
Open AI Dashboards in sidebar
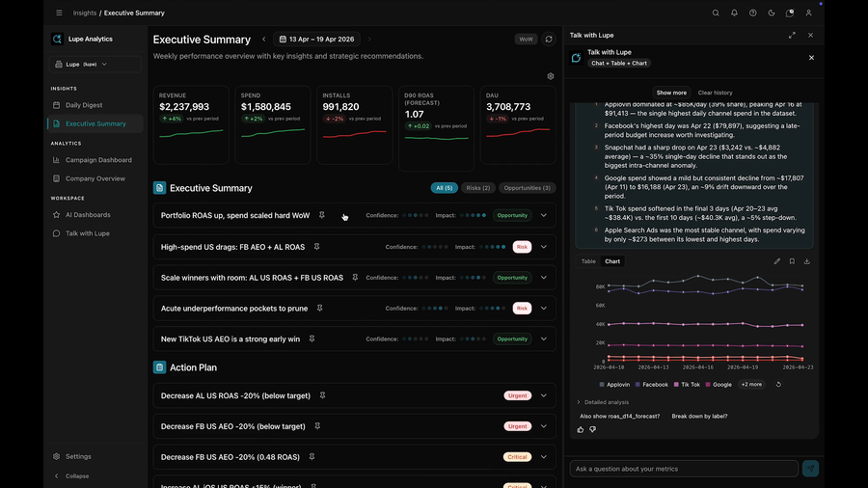pyautogui.click(x=95, y=215)
